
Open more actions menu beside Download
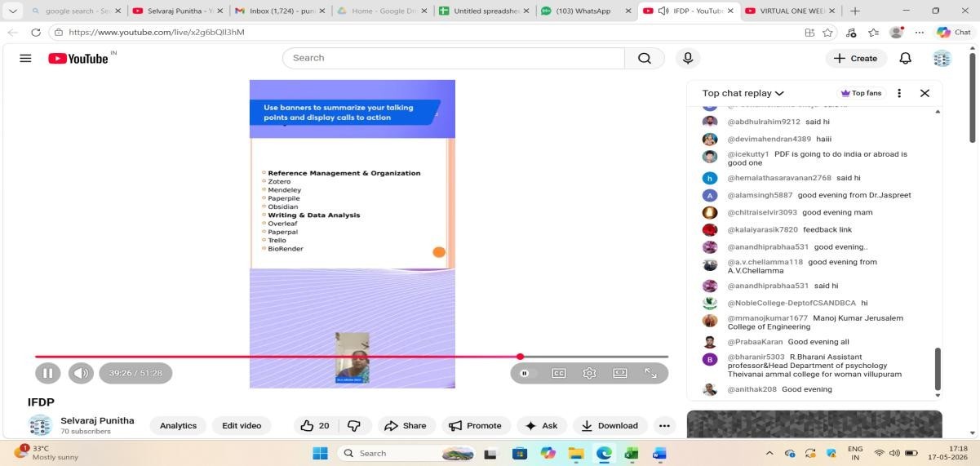tap(664, 425)
